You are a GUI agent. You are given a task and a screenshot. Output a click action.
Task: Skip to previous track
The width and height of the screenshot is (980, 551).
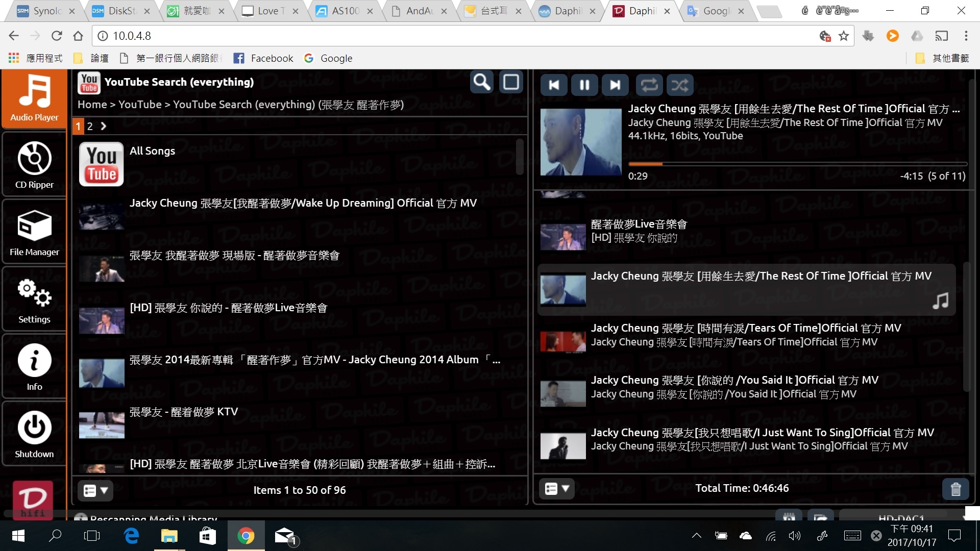[x=554, y=85]
